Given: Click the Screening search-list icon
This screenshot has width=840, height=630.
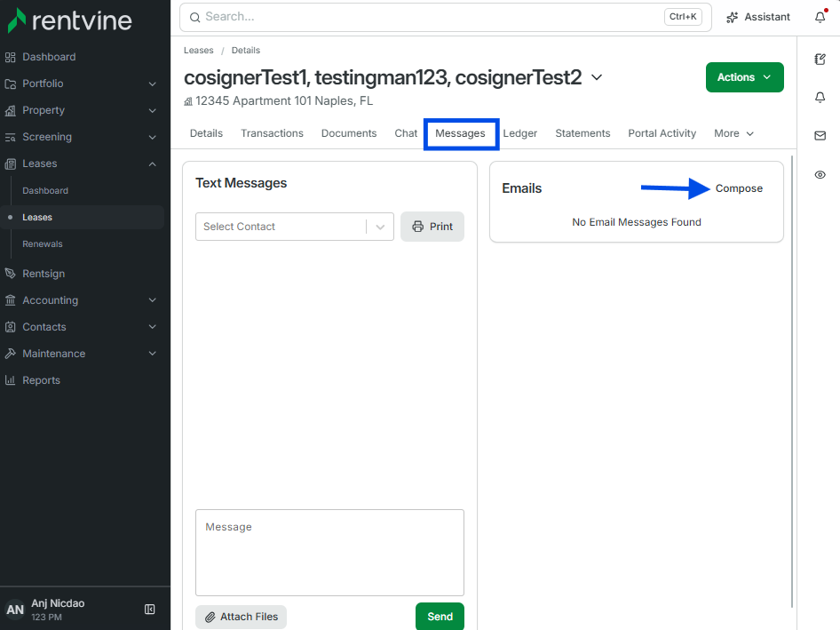Looking at the screenshot, I should [x=10, y=137].
